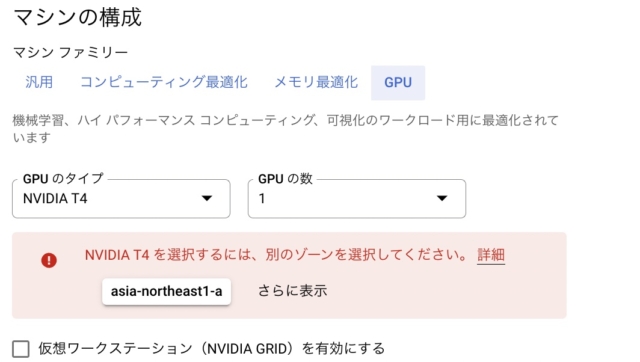640x362 pixels.
Task: Click the マシンの構成 heading
Action: click(x=78, y=17)
